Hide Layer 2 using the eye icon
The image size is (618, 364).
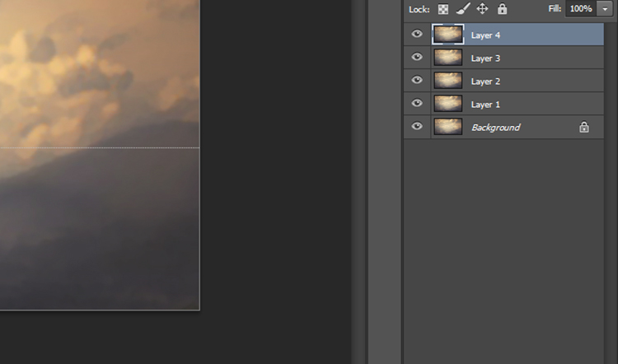click(x=417, y=80)
